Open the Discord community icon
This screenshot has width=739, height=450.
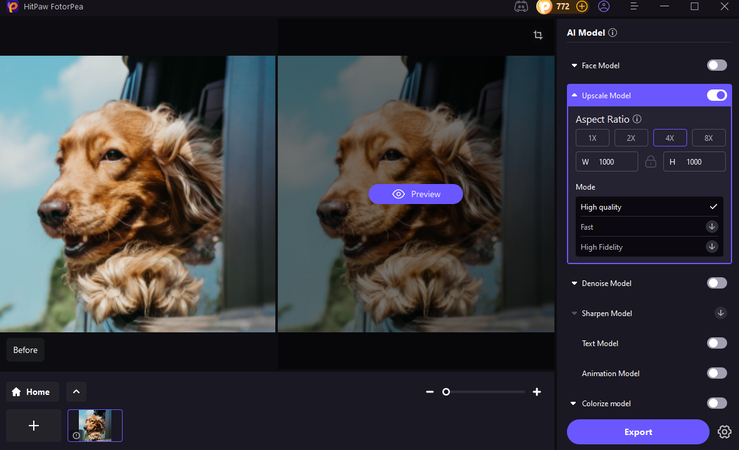click(519, 7)
